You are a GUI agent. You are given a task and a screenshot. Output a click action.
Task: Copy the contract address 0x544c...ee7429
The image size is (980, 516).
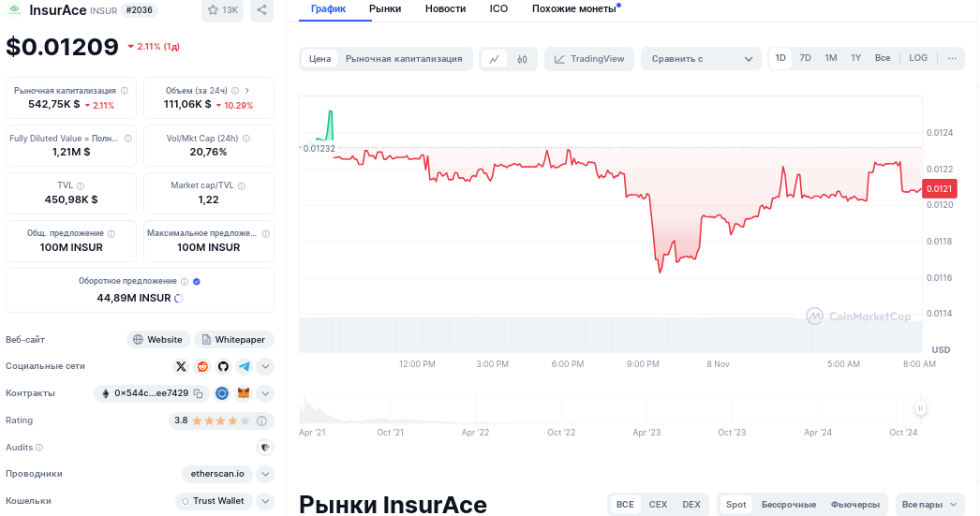point(198,393)
